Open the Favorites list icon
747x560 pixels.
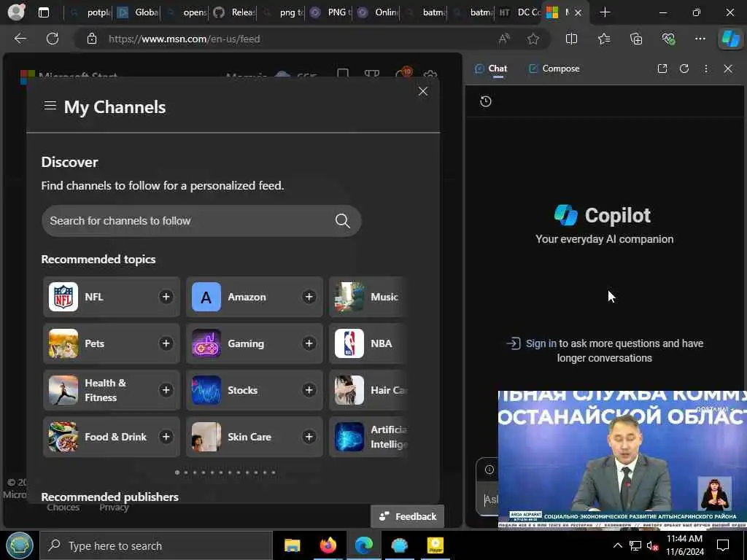pyautogui.click(x=604, y=39)
